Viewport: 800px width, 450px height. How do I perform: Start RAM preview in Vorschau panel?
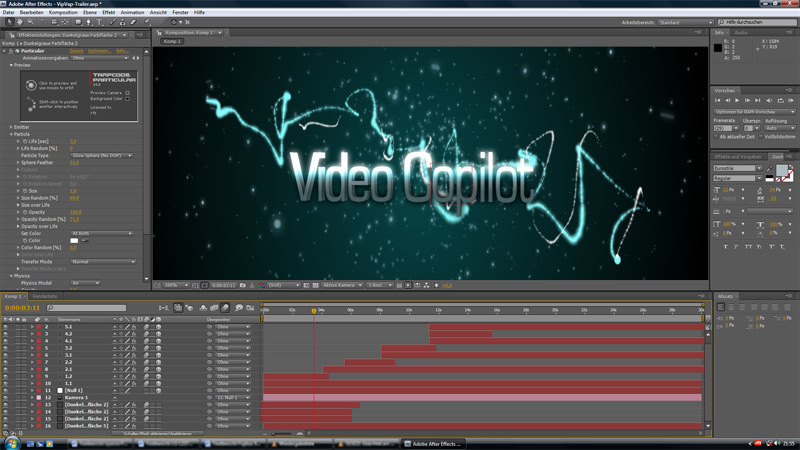pos(790,101)
